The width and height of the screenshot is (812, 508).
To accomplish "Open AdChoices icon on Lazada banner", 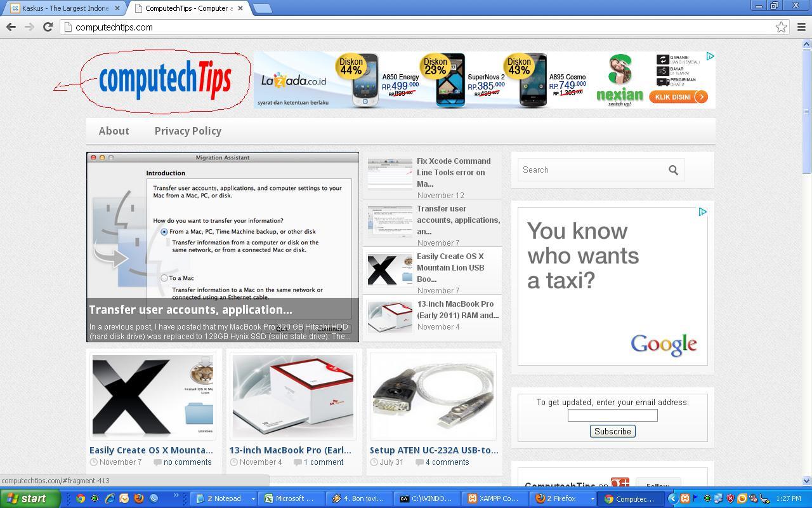I will pos(710,57).
